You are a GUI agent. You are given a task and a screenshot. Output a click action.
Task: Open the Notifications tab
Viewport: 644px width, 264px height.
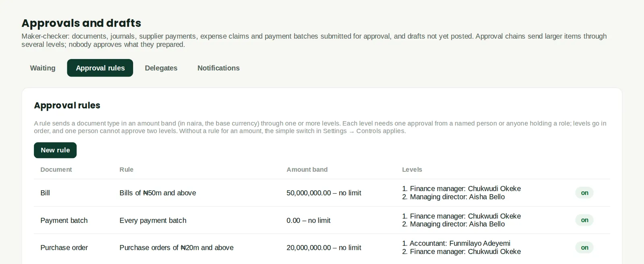[x=219, y=68]
